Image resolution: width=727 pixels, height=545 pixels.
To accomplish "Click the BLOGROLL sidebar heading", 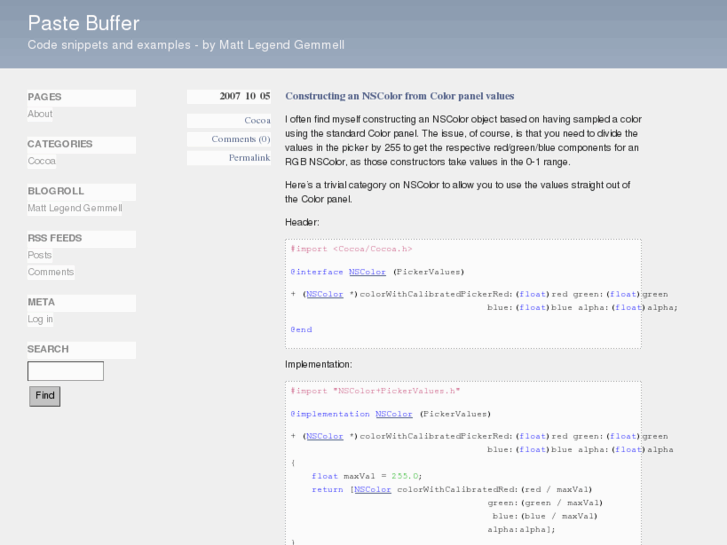I will click(56, 191).
